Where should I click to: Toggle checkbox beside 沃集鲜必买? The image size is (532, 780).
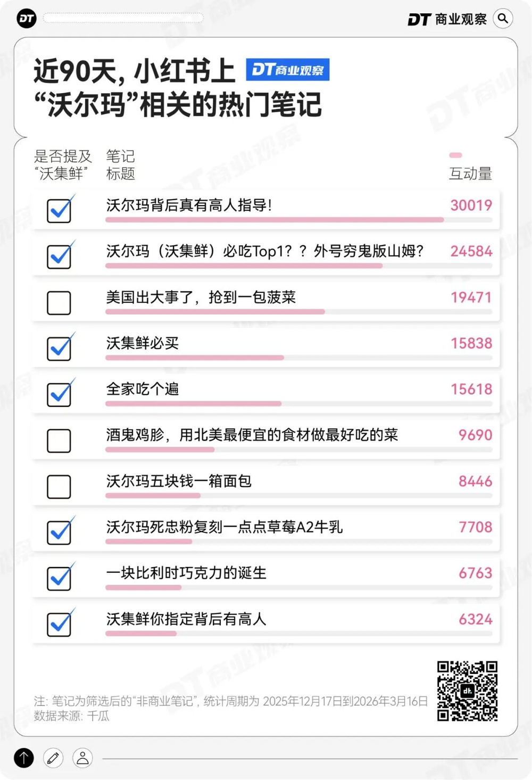point(59,349)
